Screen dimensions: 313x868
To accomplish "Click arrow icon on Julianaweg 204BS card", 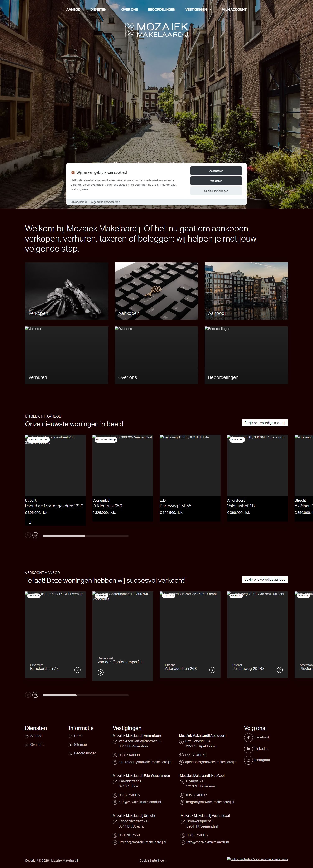I will [280, 670].
